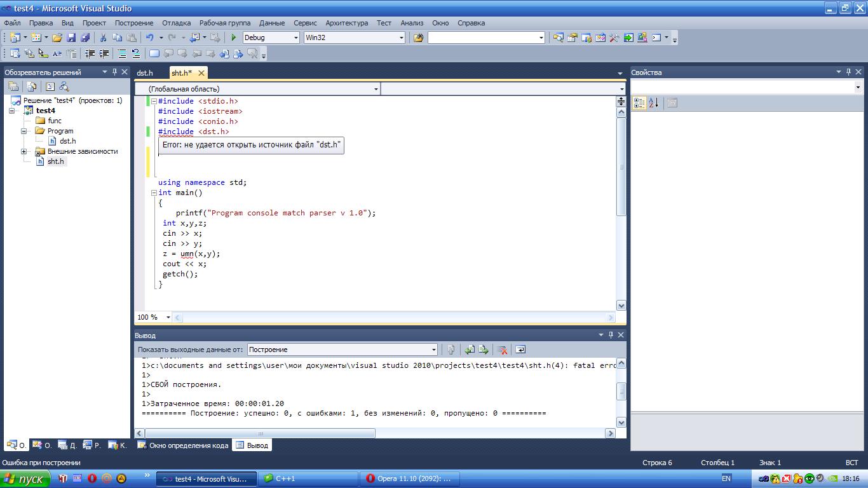
Task: Click the Undo arrow icon
Action: 149,37
